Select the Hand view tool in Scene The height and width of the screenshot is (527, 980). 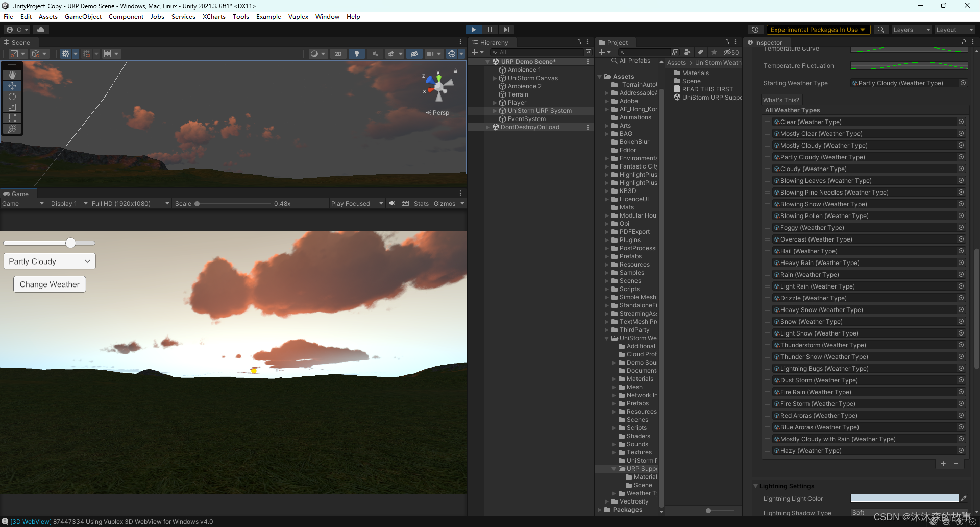pyautogui.click(x=12, y=75)
